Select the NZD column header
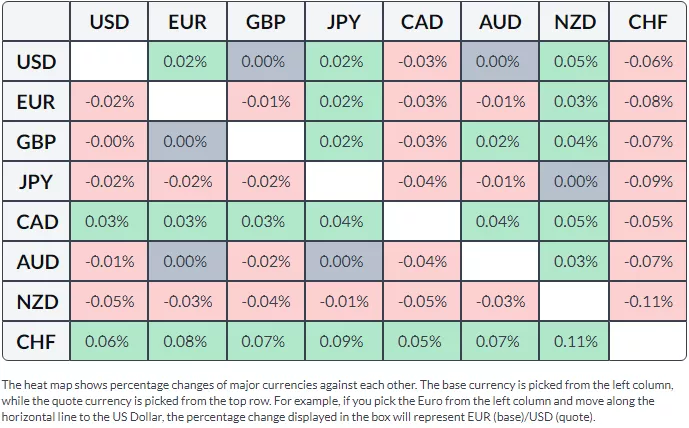689x428 pixels. tap(574, 21)
